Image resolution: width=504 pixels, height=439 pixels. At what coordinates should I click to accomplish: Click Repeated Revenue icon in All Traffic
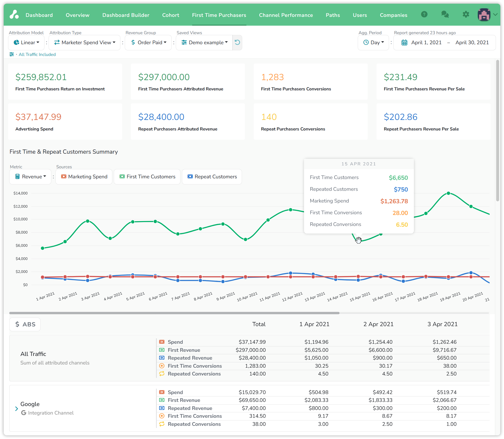point(162,358)
